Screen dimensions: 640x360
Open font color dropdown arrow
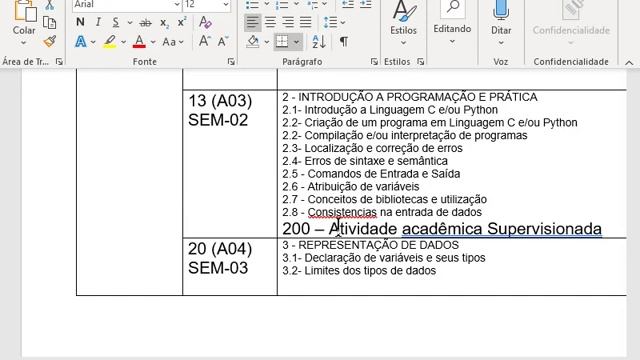click(x=153, y=42)
